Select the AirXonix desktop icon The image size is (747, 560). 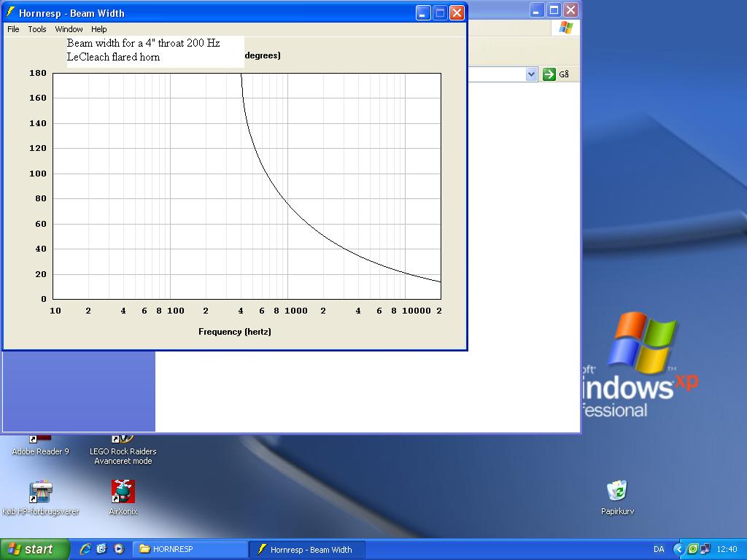click(123, 497)
